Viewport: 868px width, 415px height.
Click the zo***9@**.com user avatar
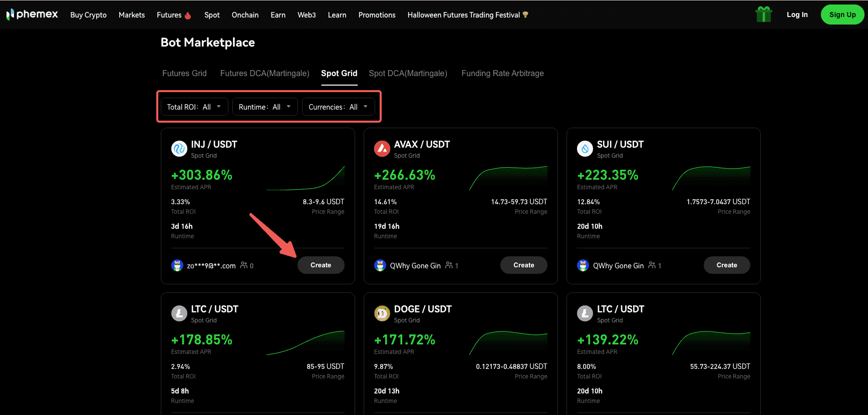(177, 265)
